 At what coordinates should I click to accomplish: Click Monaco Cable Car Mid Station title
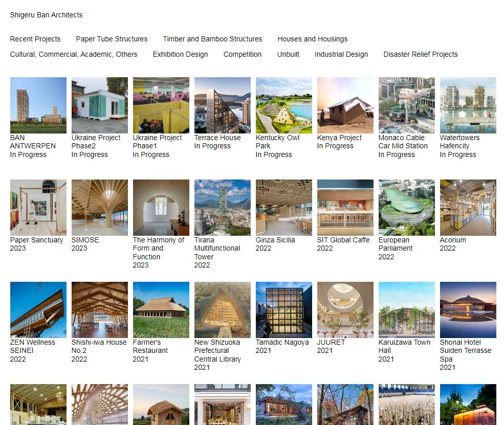[403, 142]
